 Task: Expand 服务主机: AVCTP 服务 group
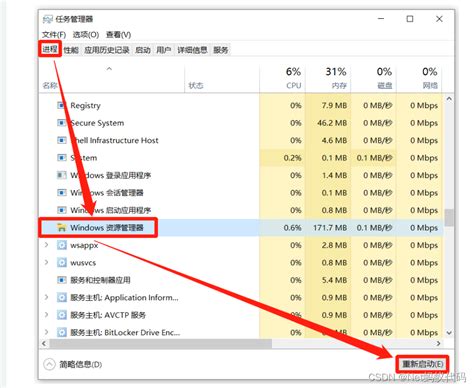(46, 315)
